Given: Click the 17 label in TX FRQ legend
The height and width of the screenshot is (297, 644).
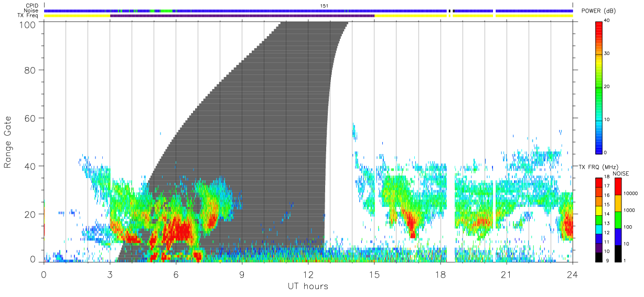Looking at the screenshot, I should [607, 186].
